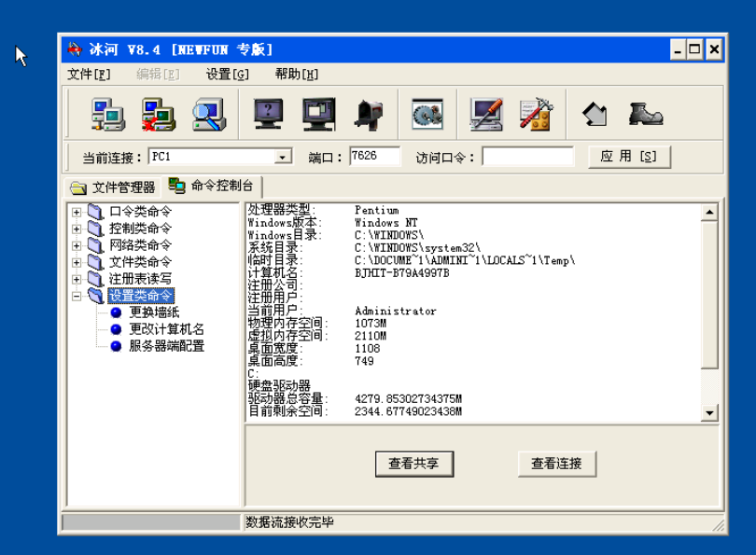Click the add host computer icon
This screenshot has height=555, width=756.
coord(108,115)
